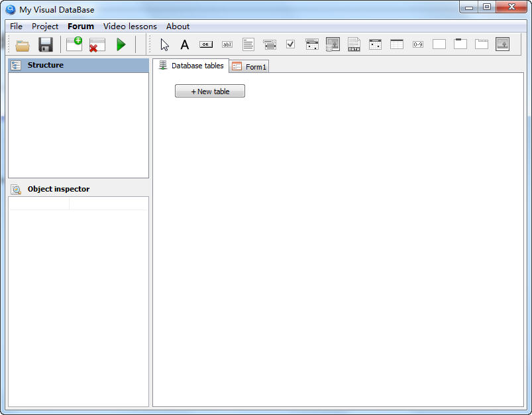Screen dimensions: 532x415
Task: Click the open project folder icon
Action: pyautogui.click(x=23, y=45)
